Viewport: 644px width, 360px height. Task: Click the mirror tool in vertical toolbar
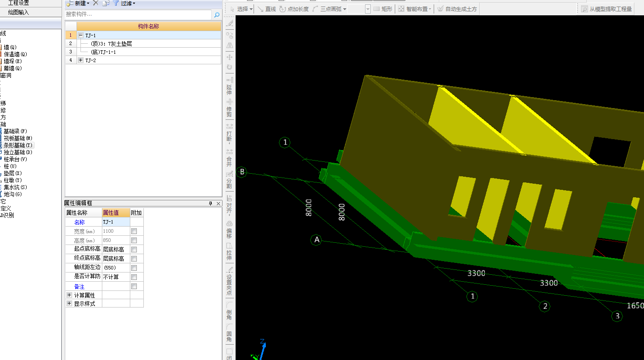(230, 45)
